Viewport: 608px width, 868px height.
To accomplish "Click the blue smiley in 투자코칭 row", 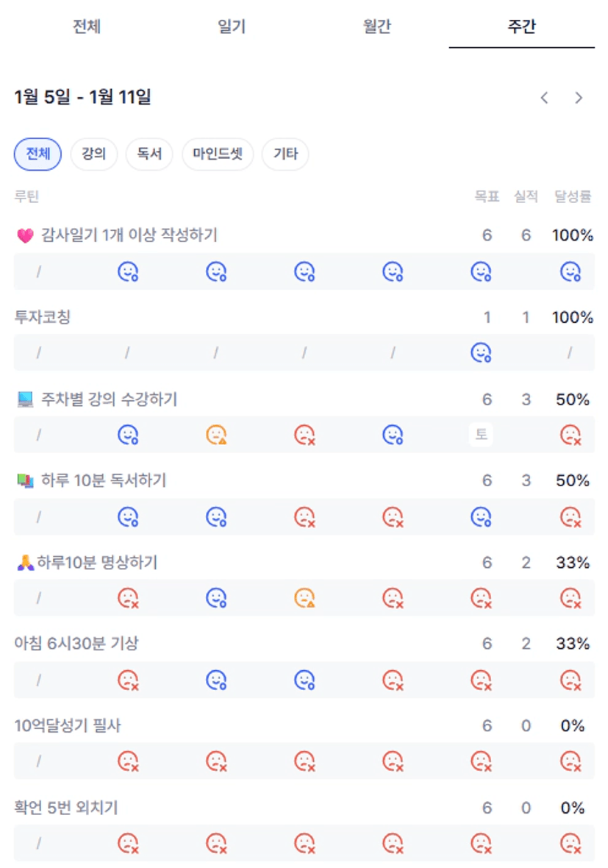I will tap(481, 354).
